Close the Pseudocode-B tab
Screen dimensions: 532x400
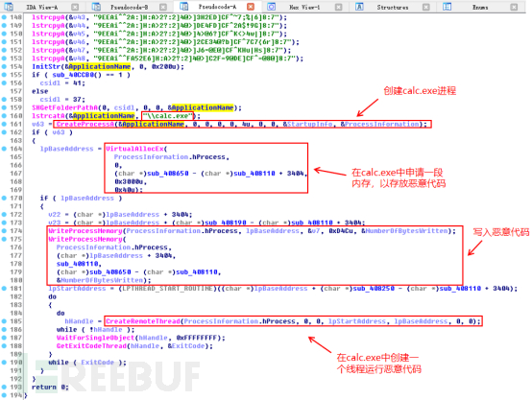click(x=163, y=7)
